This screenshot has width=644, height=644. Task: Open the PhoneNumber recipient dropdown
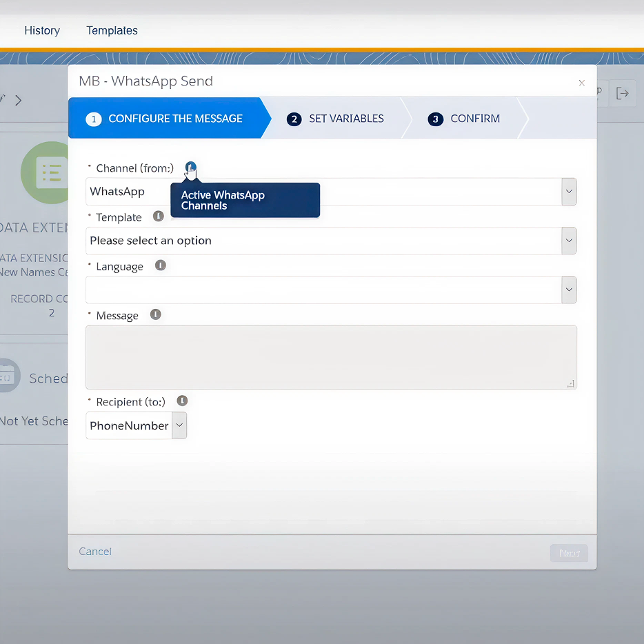[179, 425]
